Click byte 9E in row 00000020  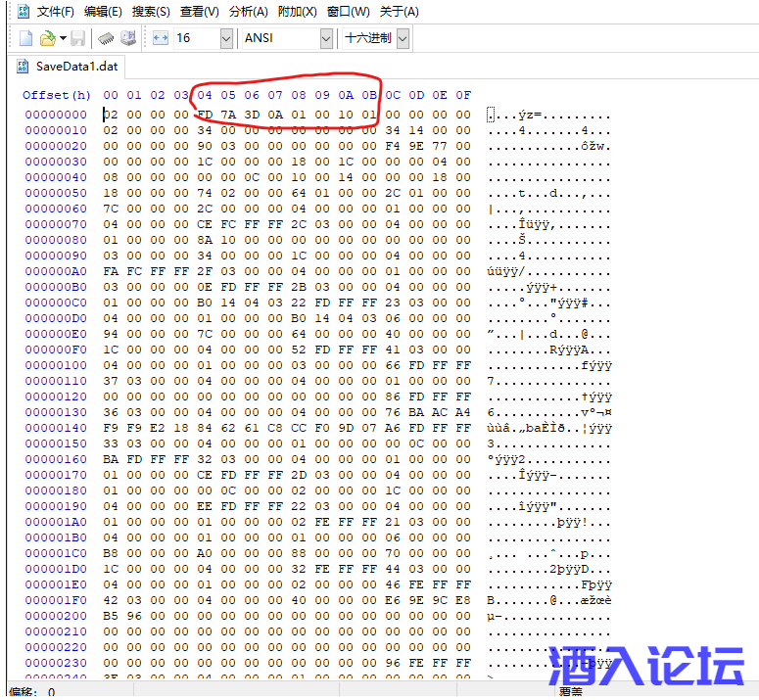(x=416, y=146)
